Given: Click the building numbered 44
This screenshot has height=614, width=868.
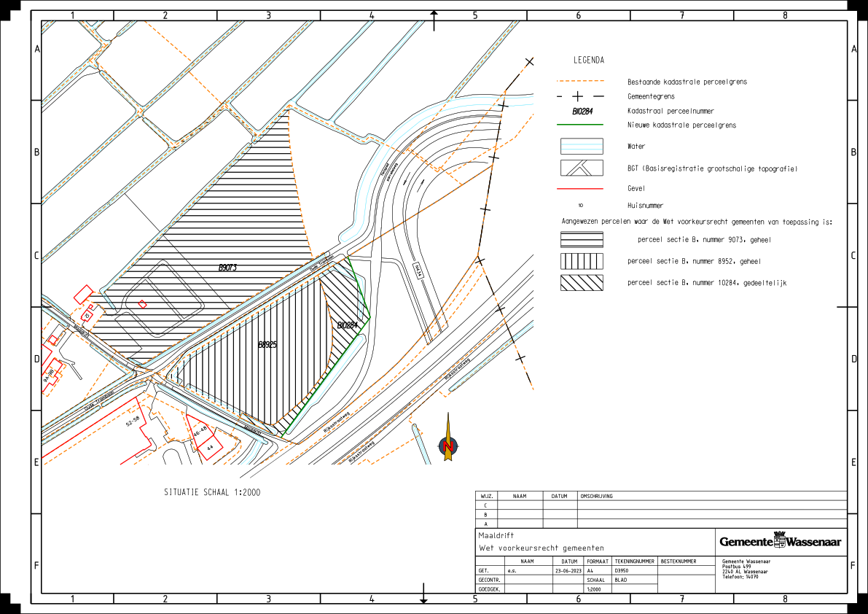Looking at the screenshot, I should (210, 447).
